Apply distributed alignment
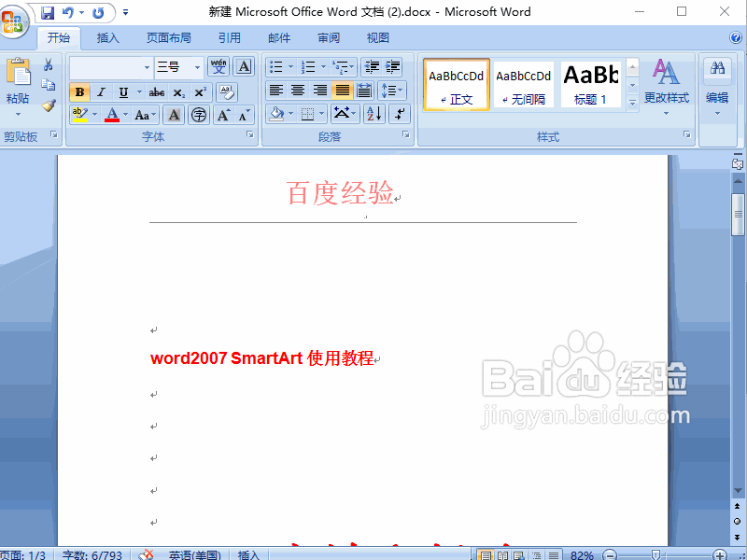This screenshot has width=747, height=560. 364,90
